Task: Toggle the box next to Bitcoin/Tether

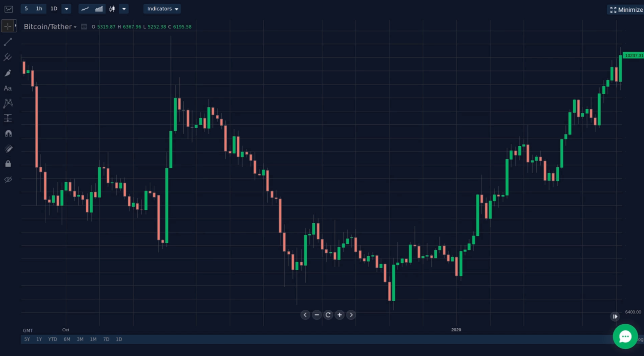Action: tap(84, 27)
